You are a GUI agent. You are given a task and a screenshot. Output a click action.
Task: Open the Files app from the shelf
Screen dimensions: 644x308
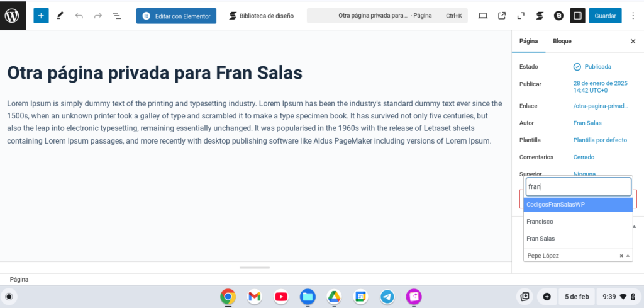click(x=308, y=297)
